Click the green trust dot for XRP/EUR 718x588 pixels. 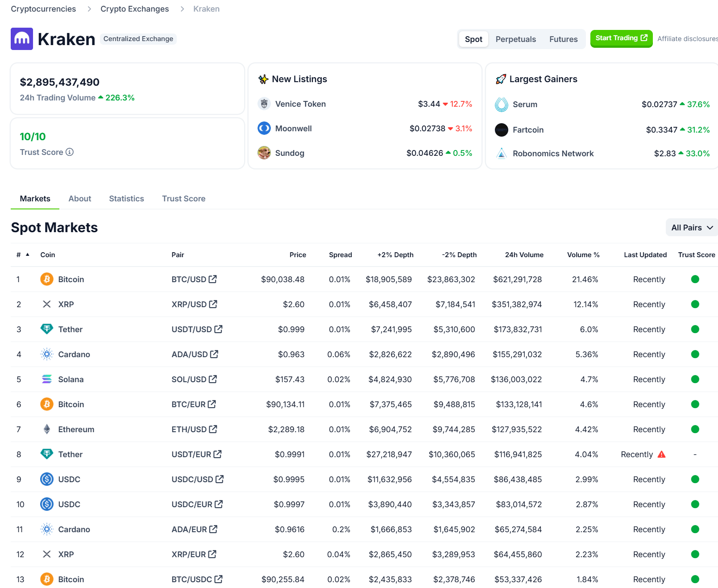[695, 554]
